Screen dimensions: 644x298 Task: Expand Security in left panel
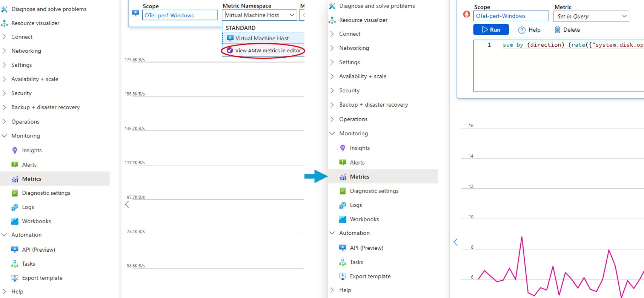click(x=4, y=93)
